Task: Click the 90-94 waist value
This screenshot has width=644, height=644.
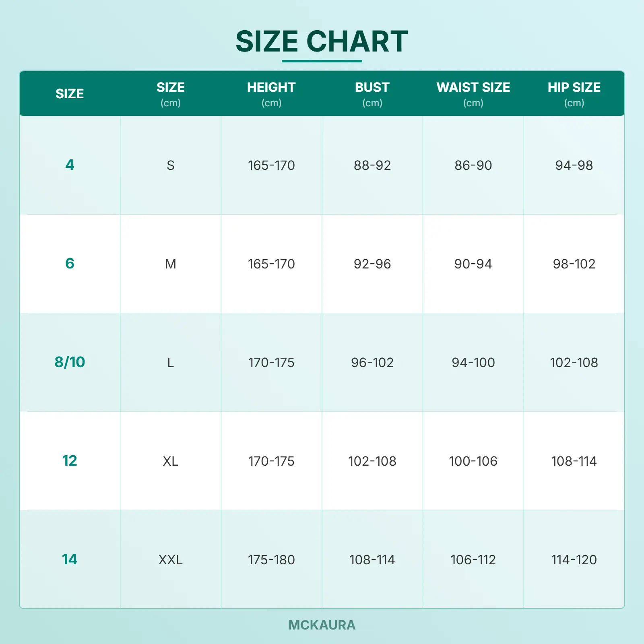Action: 473,264
